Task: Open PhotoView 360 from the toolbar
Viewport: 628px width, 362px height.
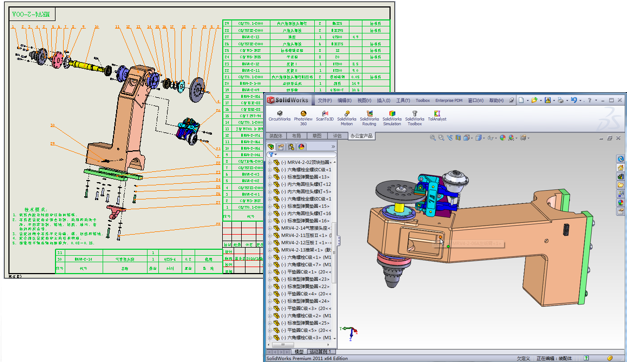Action: pos(303,118)
